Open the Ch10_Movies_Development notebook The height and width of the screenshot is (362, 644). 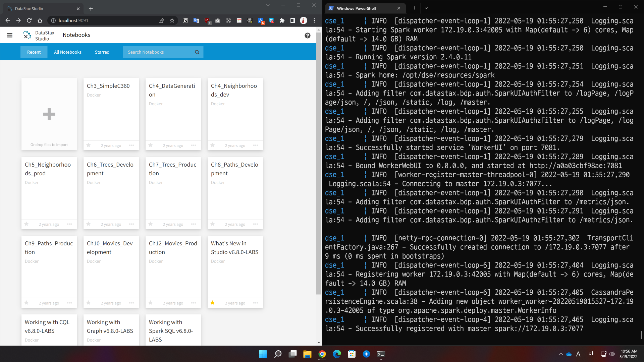pos(111,271)
